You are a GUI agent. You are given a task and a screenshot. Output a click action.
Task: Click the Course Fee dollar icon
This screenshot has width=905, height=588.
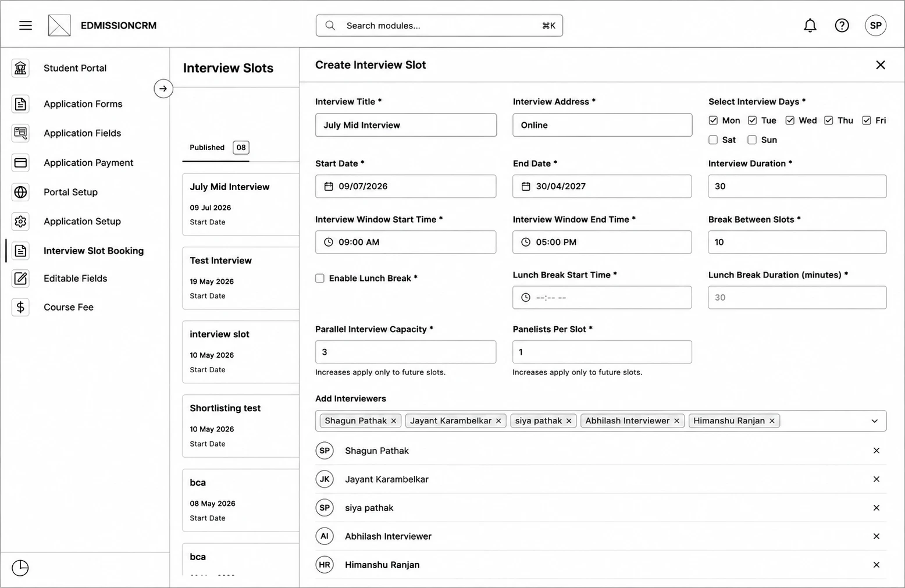tap(20, 307)
